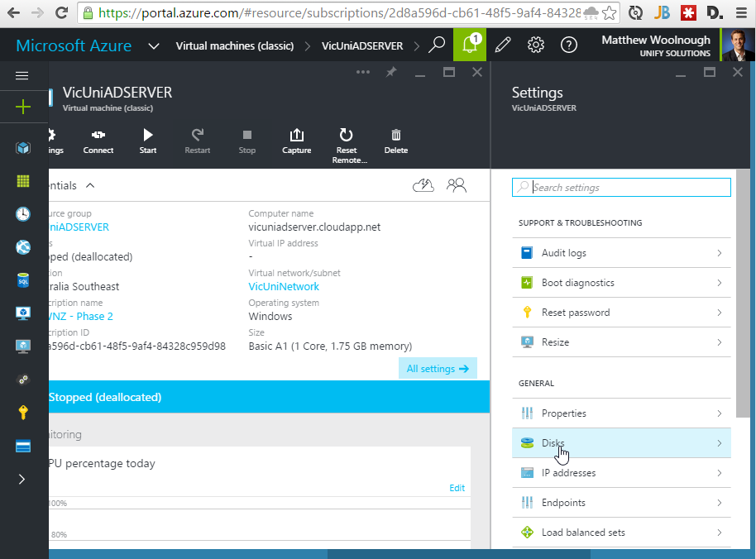Click the CPU percentage today chart tile
This screenshot has height=559, width=756.
pos(260,498)
